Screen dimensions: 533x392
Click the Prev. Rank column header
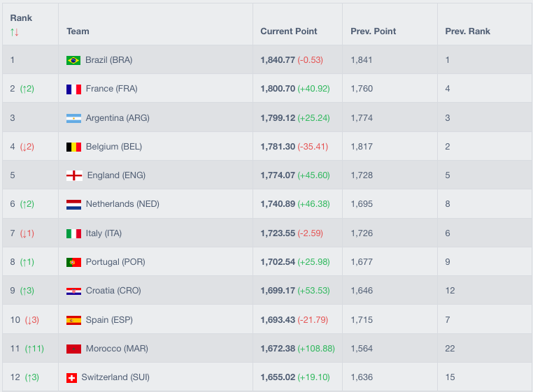(x=467, y=31)
